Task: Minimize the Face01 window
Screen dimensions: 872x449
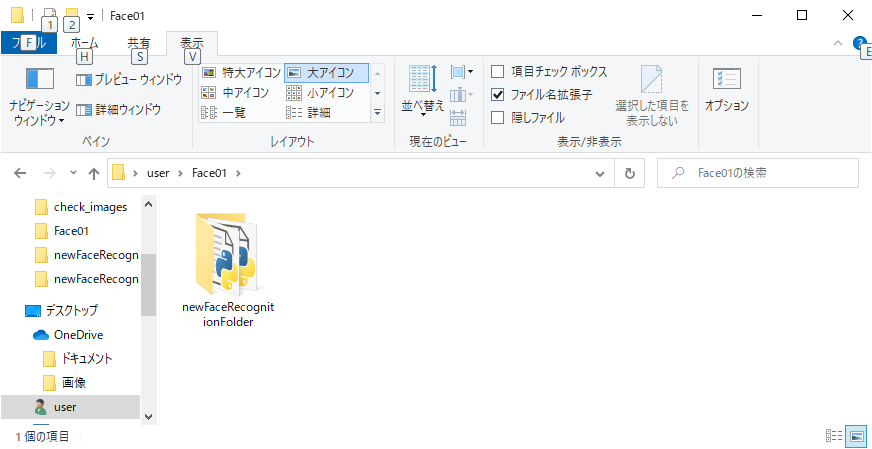Action: click(755, 15)
